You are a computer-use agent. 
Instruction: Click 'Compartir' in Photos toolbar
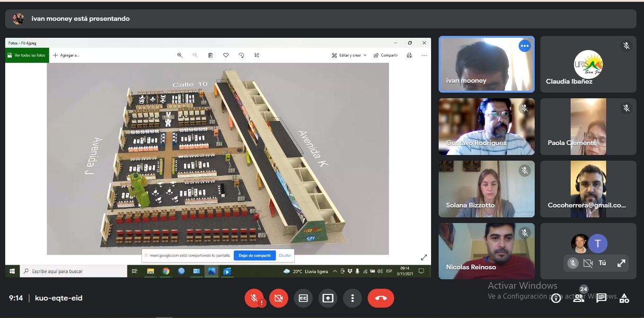386,55
